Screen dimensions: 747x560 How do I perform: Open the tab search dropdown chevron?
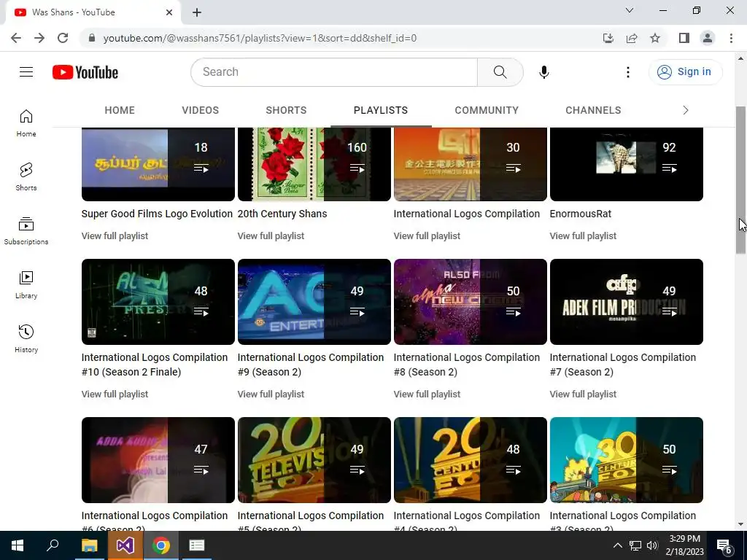coord(630,10)
